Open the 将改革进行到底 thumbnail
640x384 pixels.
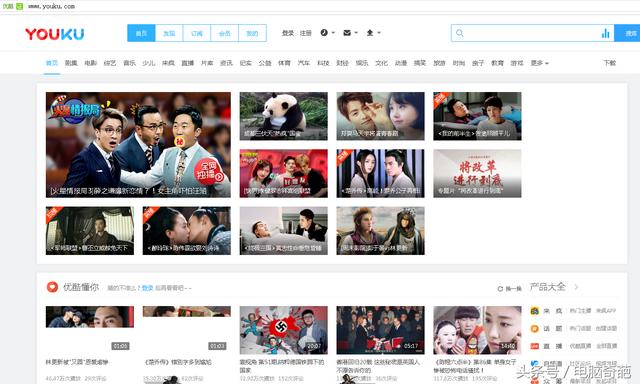(x=477, y=173)
